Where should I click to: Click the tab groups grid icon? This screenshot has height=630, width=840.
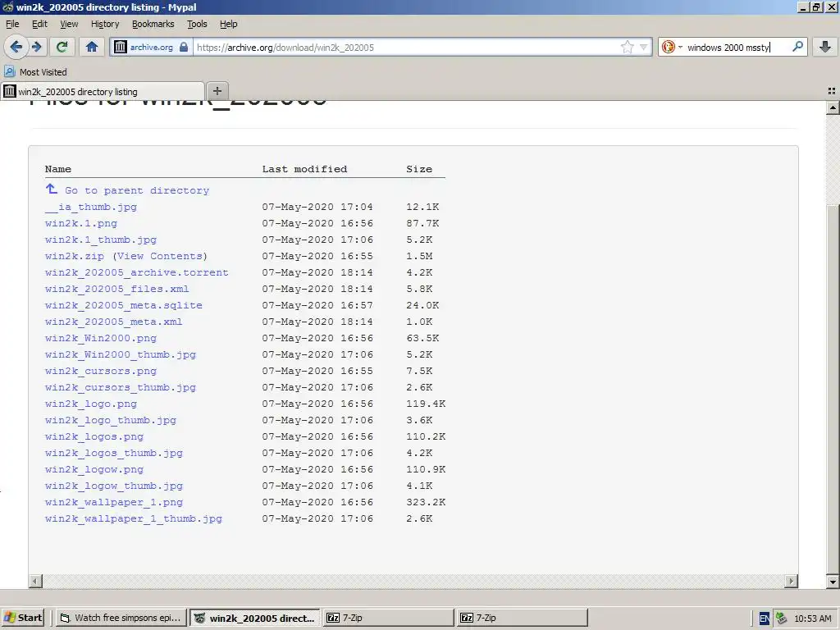[832, 91]
